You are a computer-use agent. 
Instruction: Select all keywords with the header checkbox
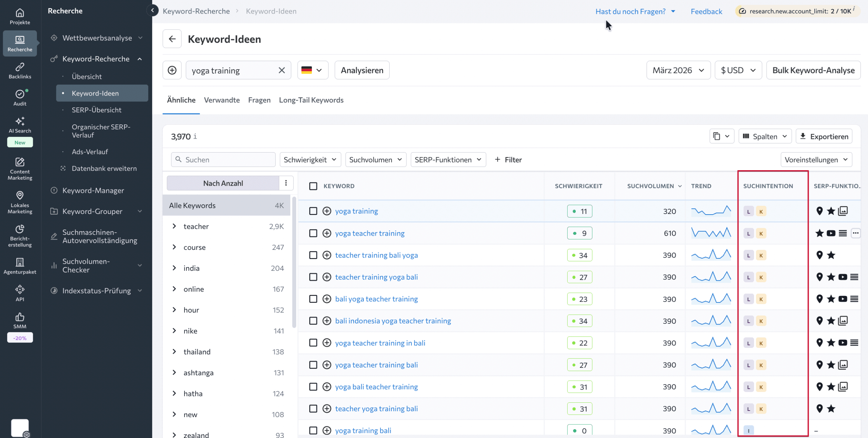tap(313, 186)
